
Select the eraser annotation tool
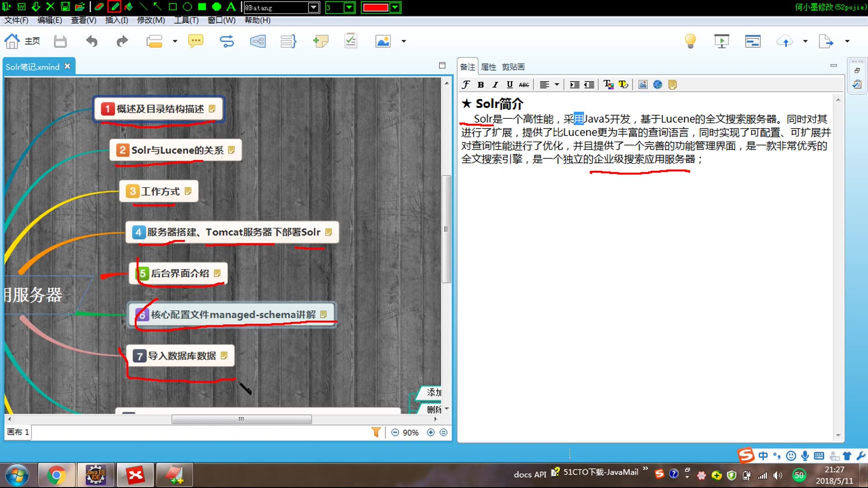click(99, 7)
